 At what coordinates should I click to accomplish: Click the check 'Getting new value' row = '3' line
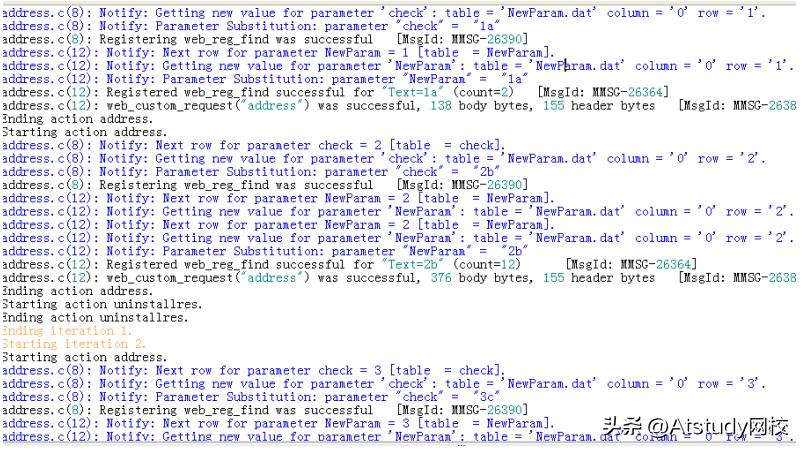(384, 384)
